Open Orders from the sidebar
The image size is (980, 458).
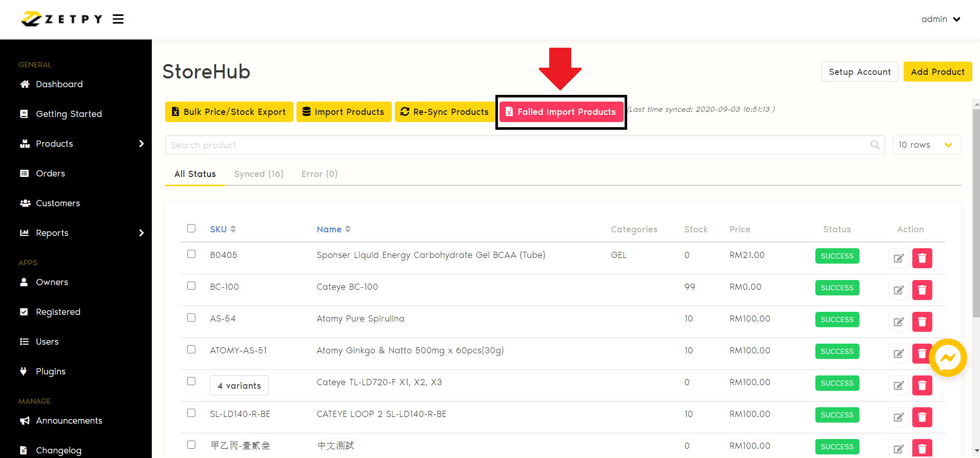[50, 173]
